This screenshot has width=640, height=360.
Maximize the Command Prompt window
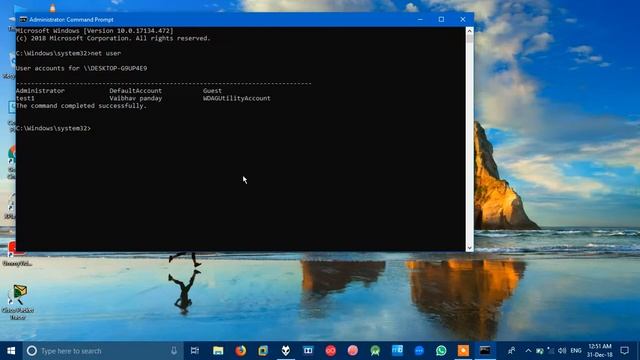pyautogui.click(x=441, y=20)
